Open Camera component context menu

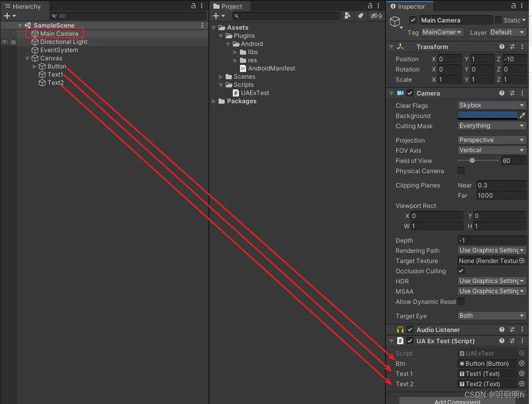tap(522, 93)
